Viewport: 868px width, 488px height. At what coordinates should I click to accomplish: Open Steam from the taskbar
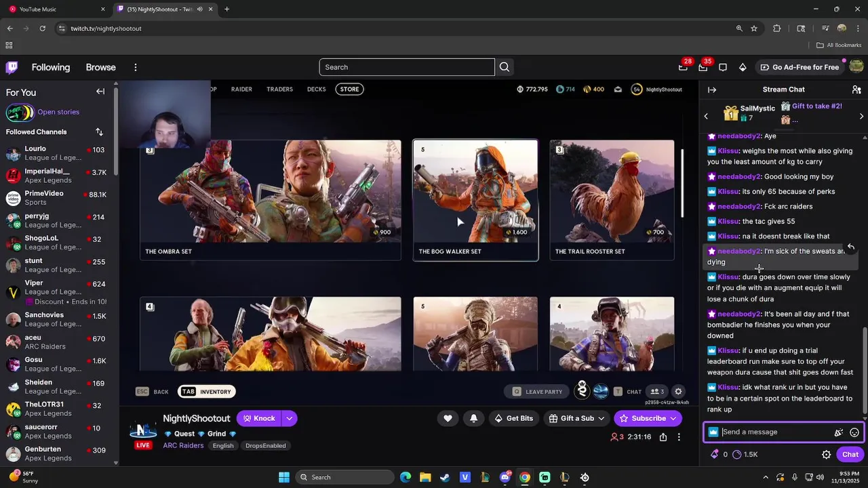click(x=444, y=477)
